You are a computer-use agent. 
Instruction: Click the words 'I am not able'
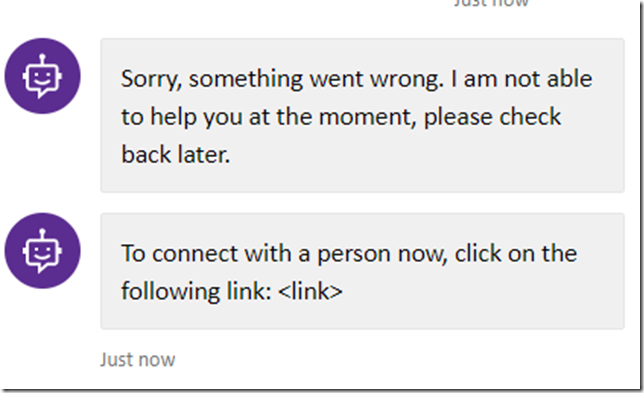(x=521, y=78)
